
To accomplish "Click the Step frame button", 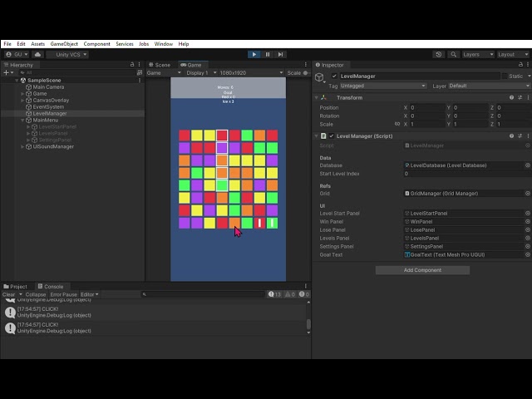I will pyautogui.click(x=280, y=54).
